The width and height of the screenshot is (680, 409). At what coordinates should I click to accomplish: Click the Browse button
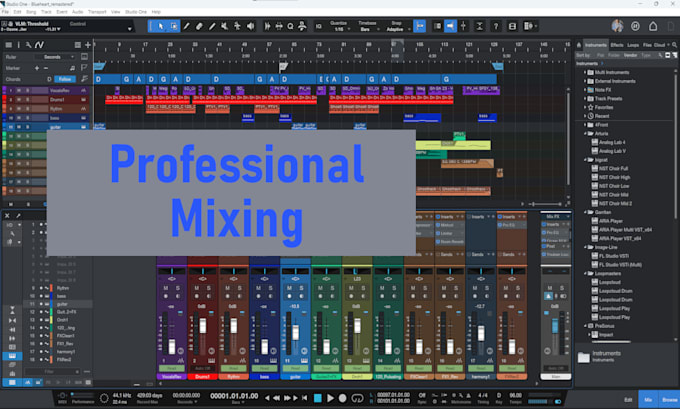[669, 399]
